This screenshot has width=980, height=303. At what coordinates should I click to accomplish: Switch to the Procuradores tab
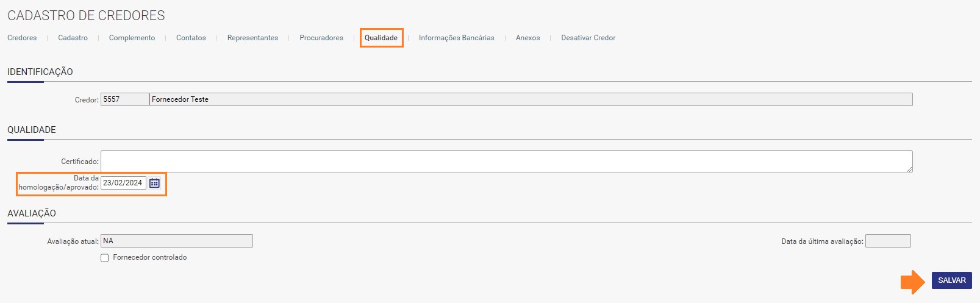coord(321,38)
